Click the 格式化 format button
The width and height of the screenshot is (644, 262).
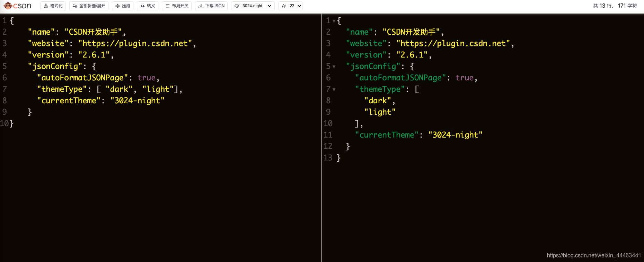pyautogui.click(x=53, y=6)
